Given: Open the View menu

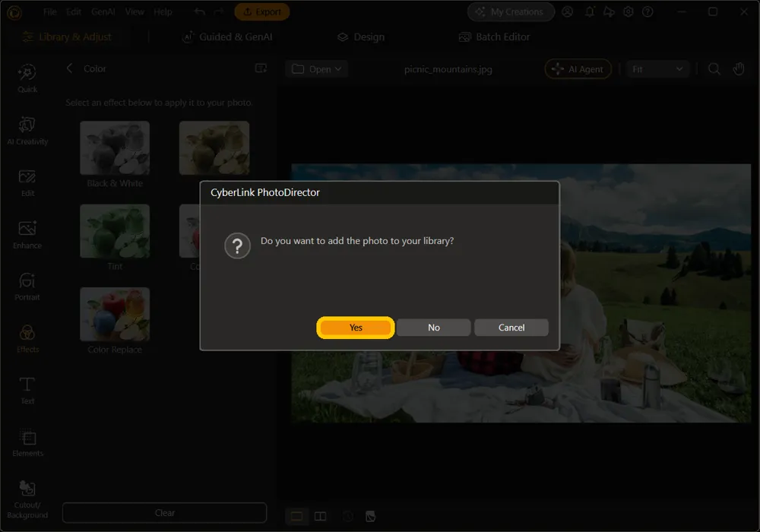Looking at the screenshot, I should [135, 11].
